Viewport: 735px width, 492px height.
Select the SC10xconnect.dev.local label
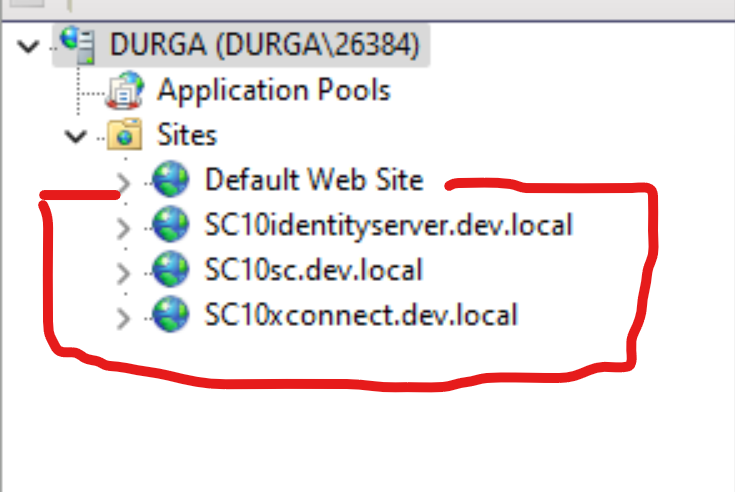[361, 314]
